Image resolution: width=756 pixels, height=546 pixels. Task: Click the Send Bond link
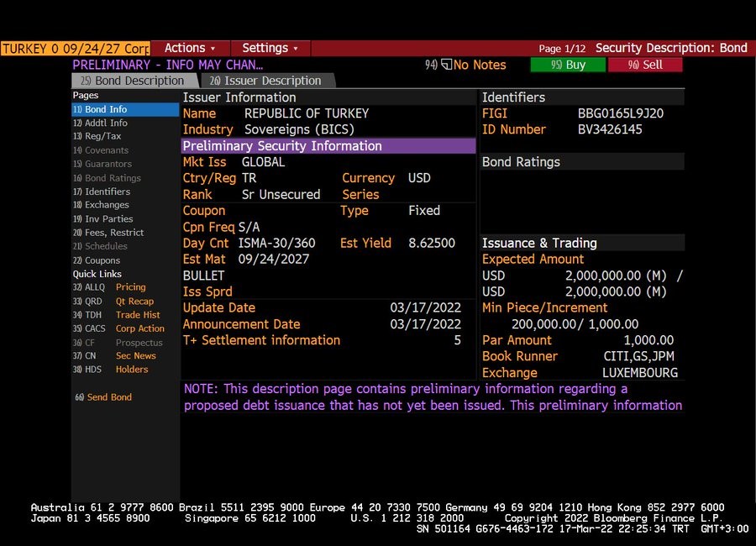103,397
